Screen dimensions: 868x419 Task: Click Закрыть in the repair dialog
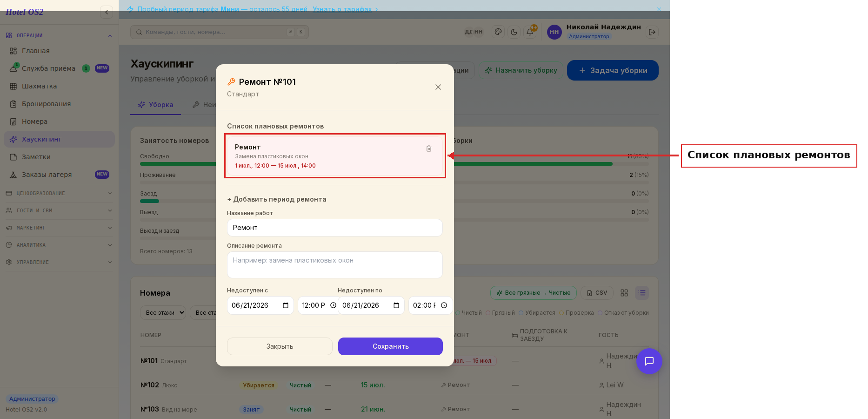pos(280,346)
